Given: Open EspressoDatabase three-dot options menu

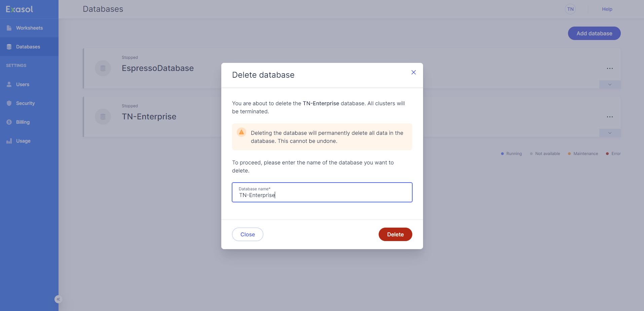Looking at the screenshot, I should coord(610,69).
